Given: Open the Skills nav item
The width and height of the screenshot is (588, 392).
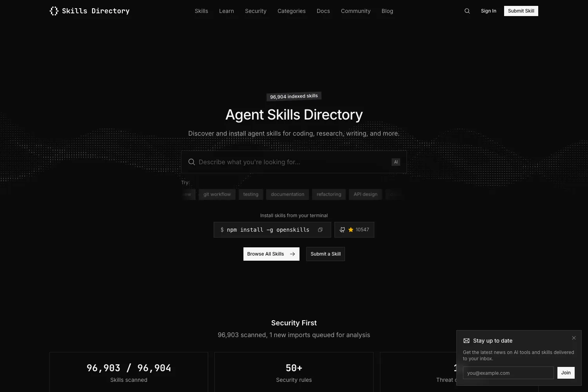Looking at the screenshot, I should (x=201, y=11).
